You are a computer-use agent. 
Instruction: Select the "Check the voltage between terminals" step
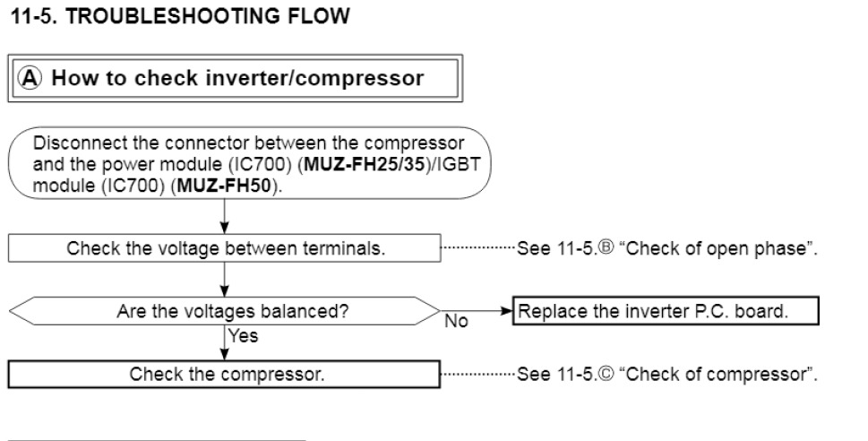click(x=225, y=248)
